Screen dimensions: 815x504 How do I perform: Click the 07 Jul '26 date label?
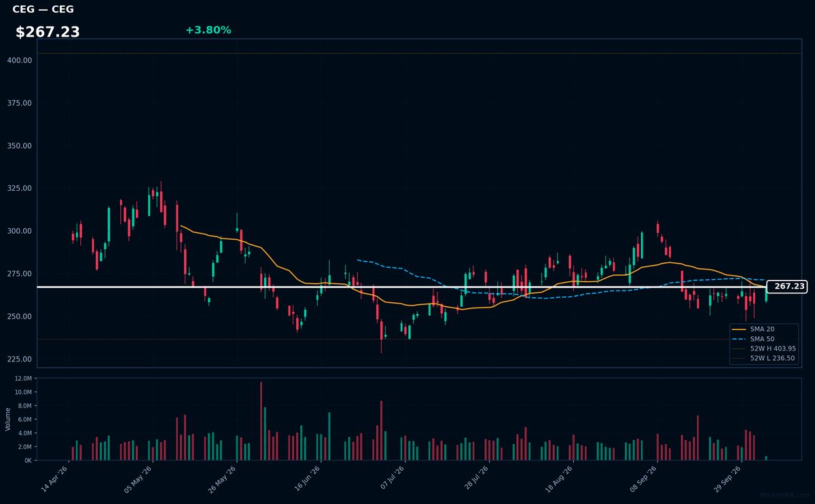coord(392,479)
